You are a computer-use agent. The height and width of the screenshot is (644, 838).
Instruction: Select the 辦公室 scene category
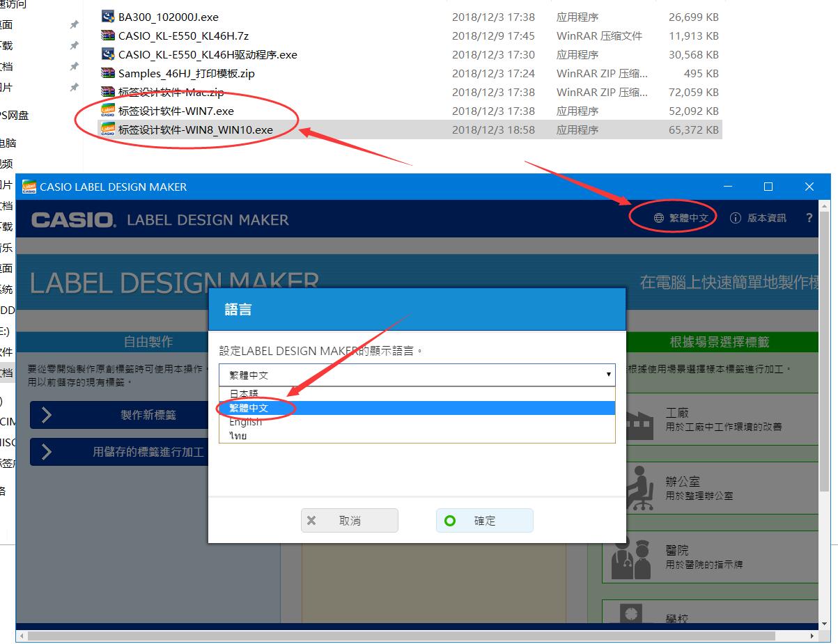pos(710,489)
